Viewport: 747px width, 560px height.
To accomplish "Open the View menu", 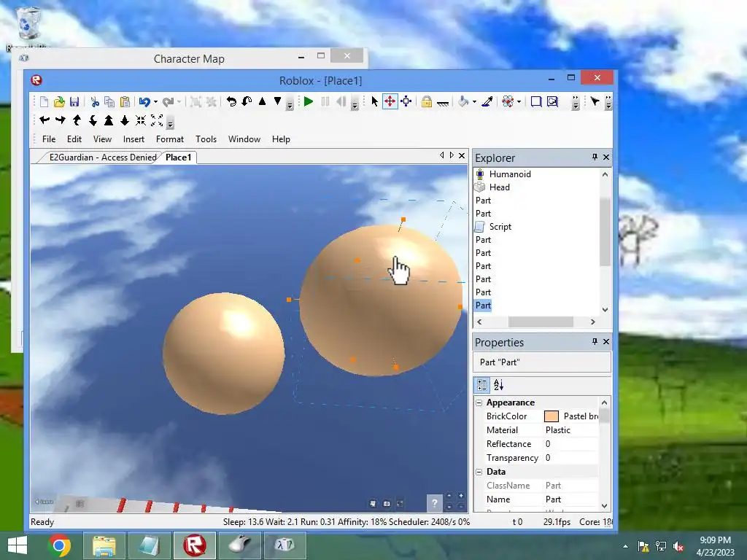I will [x=102, y=139].
